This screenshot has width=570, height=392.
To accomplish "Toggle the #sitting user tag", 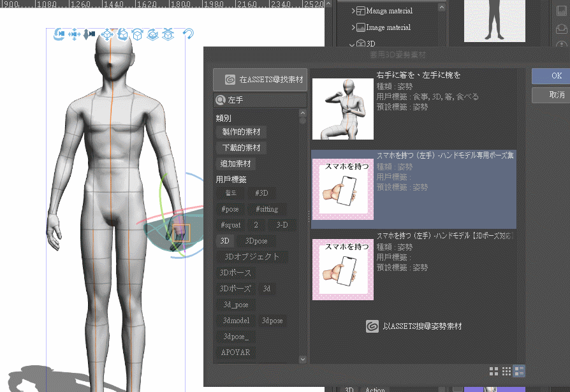I will coord(267,209).
